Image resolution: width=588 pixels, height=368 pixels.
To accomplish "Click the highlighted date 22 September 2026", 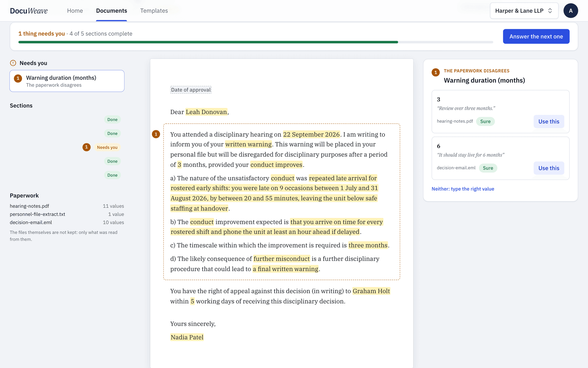I will click(311, 134).
